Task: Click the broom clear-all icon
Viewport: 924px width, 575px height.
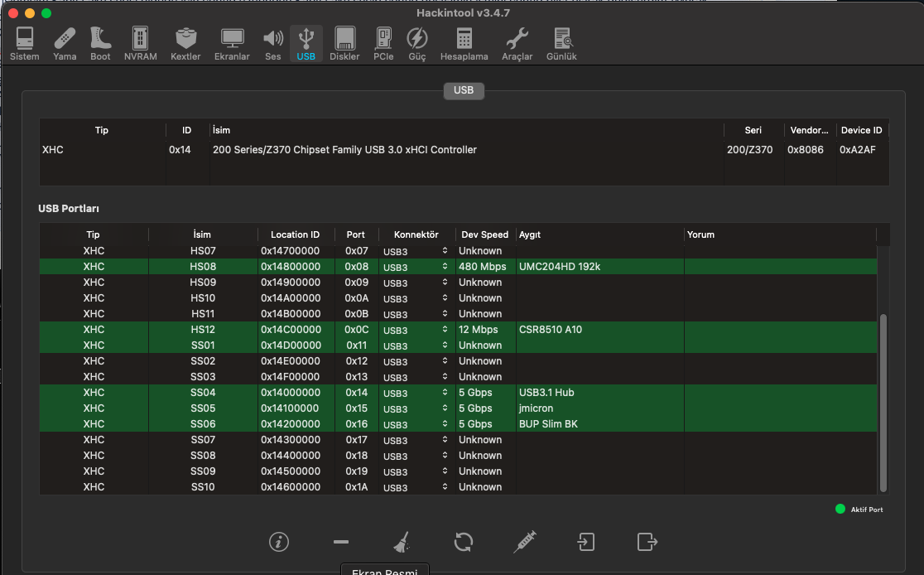Action: (402, 542)
